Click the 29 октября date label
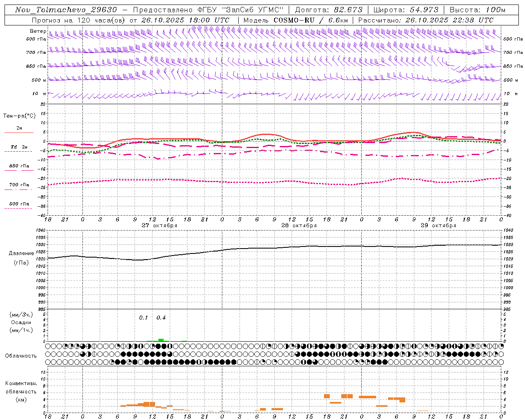Image resolution: width=525 pixels, height=420 pixels. [438, 226]
